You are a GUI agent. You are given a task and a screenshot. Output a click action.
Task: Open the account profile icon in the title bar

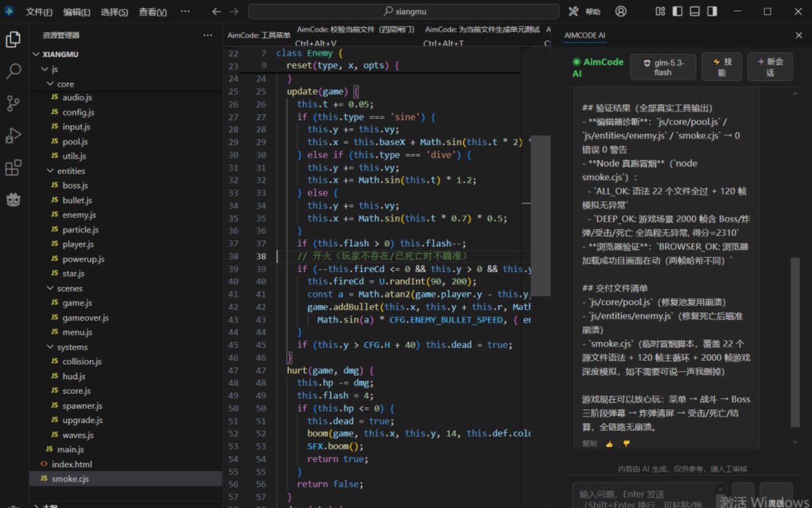(621, 12)
